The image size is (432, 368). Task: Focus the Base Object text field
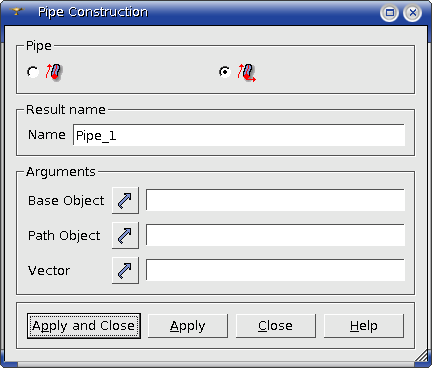[275, 200]
